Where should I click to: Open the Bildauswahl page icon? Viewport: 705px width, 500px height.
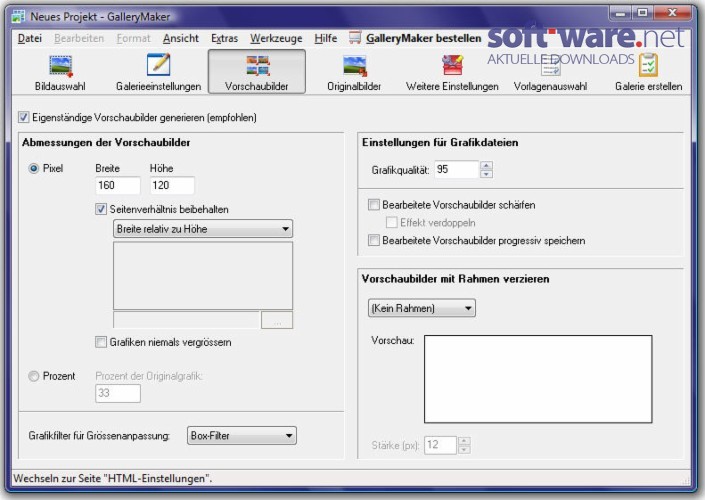(x=60, y=66)
